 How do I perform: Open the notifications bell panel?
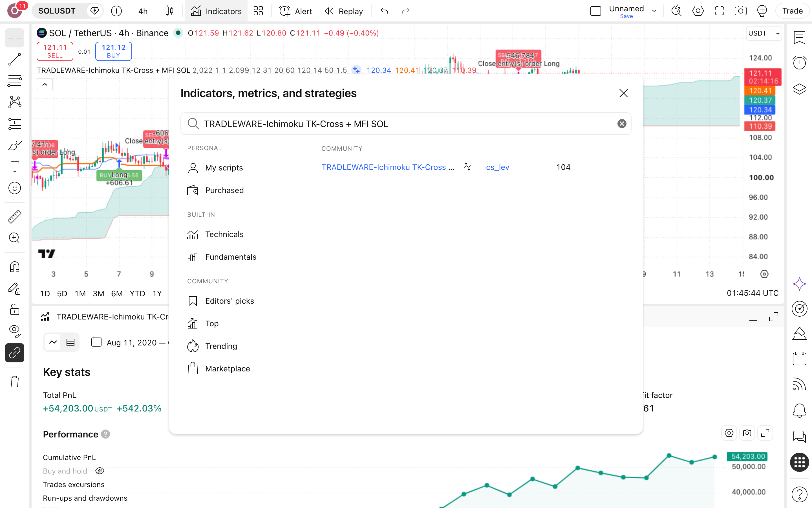800,411
